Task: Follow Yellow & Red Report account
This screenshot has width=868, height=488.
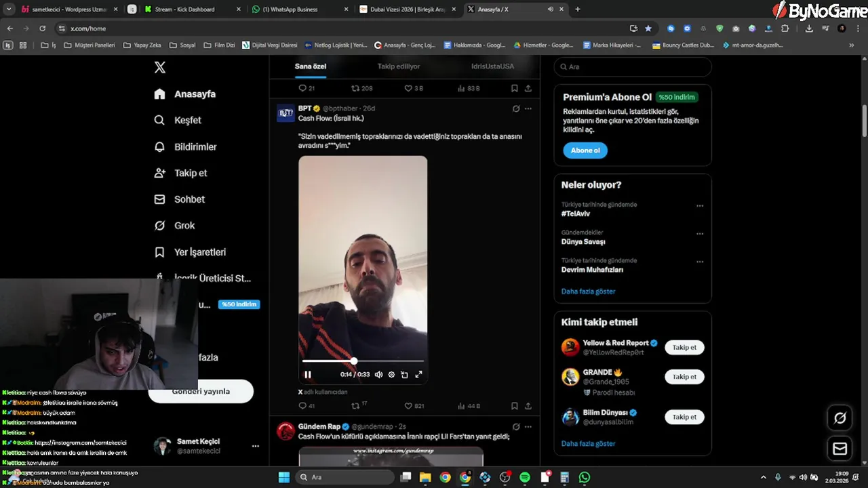Action: (x=684, y=347)
